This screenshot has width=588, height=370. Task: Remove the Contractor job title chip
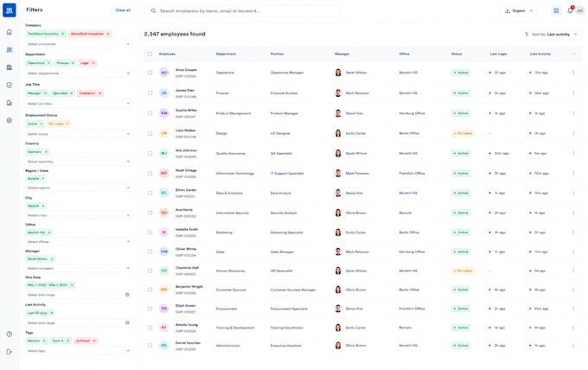click(x=99, y=93)
